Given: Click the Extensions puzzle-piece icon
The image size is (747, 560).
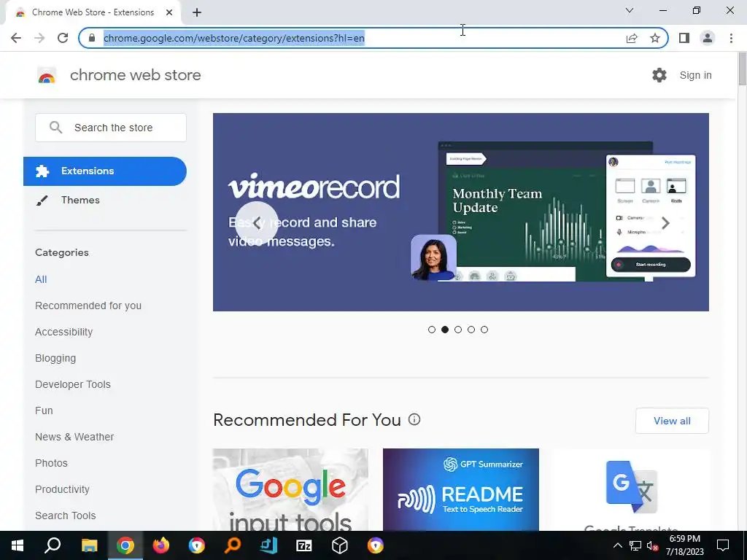Looking at the screenshot, I should point(42,171).
